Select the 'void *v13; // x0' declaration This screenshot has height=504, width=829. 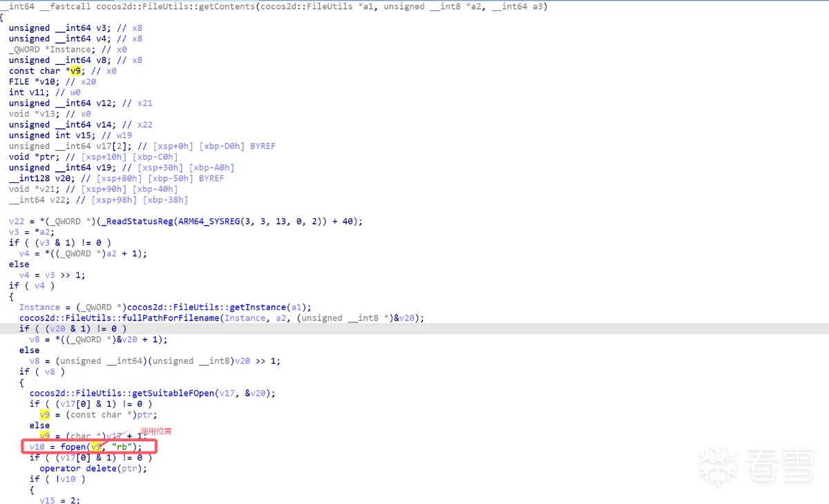[50, 114]
